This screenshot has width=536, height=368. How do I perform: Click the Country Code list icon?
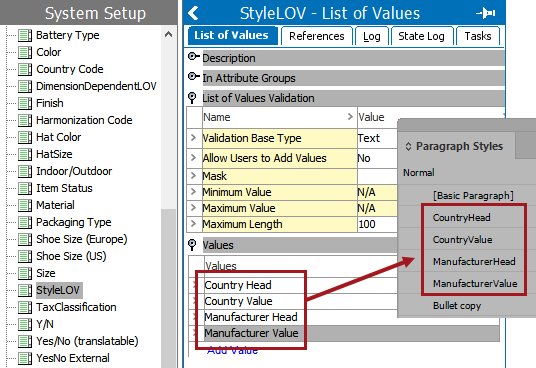coord(25,69)
